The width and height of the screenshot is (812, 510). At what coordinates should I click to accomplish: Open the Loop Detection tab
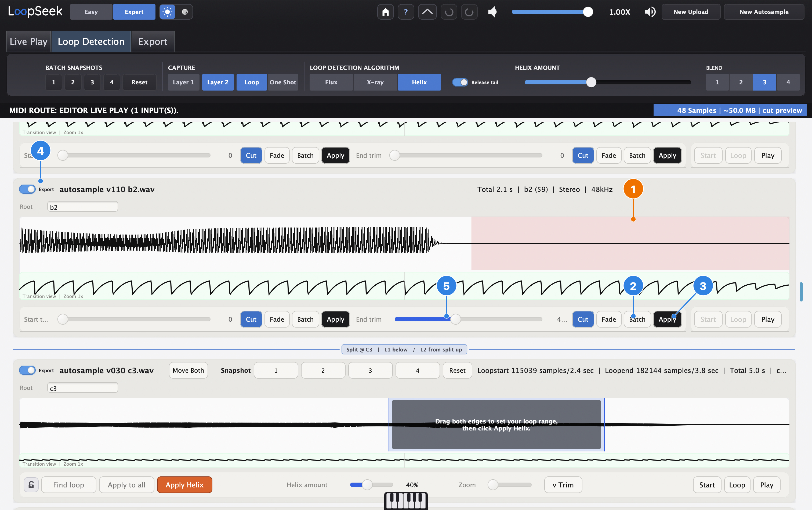click(91, 41)
